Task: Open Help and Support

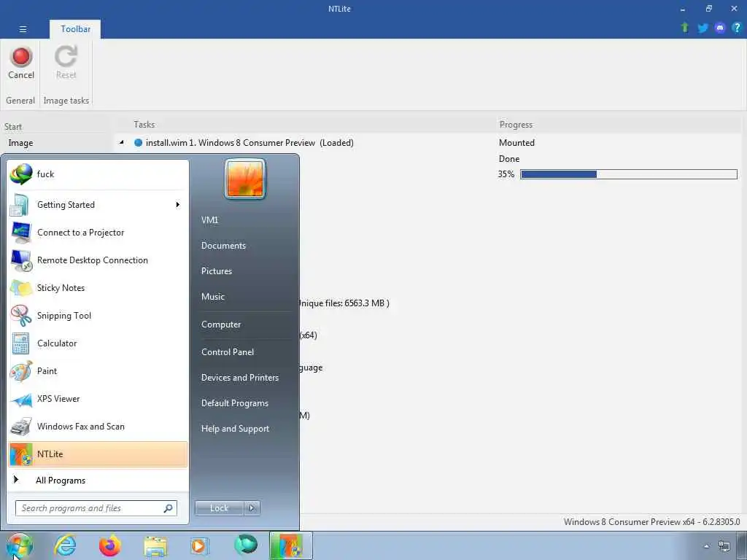Action: [235, 429]
